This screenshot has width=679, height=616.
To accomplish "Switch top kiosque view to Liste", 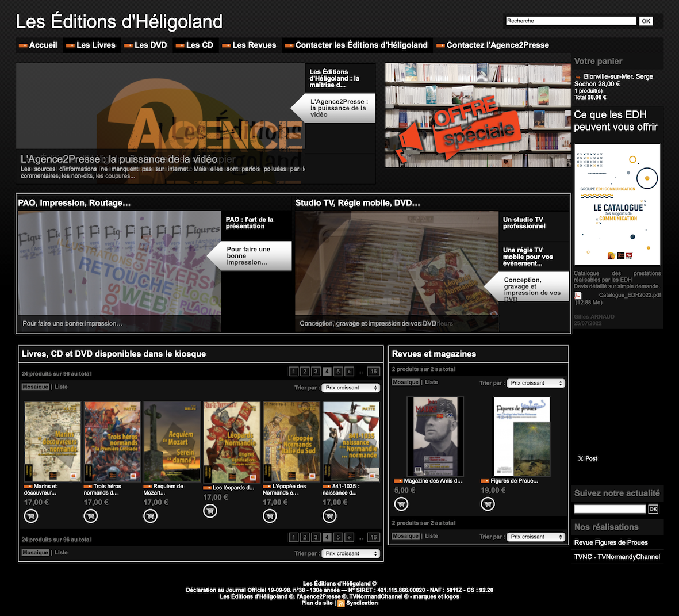I will click(61, 387).
